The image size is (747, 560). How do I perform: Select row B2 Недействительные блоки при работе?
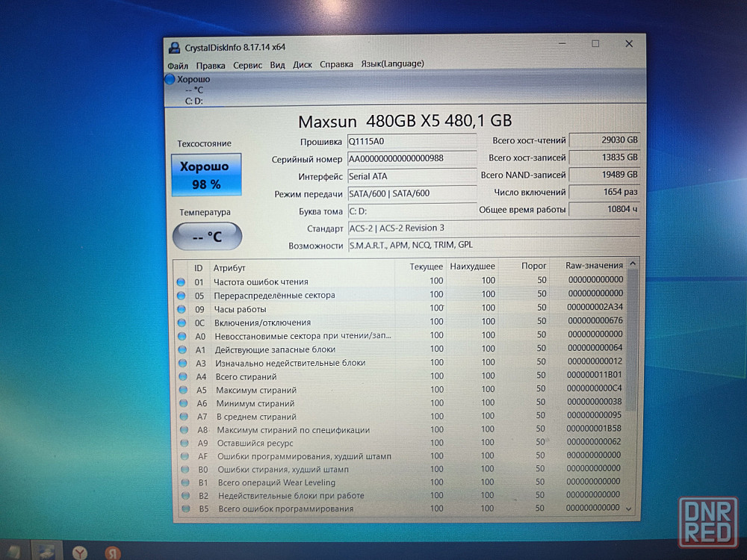(400, 495)
